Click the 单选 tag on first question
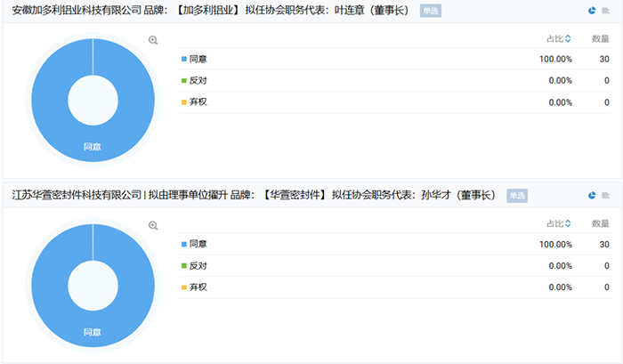Image resolution: width=623 pixels, height=364 pixels. point(430,12)
